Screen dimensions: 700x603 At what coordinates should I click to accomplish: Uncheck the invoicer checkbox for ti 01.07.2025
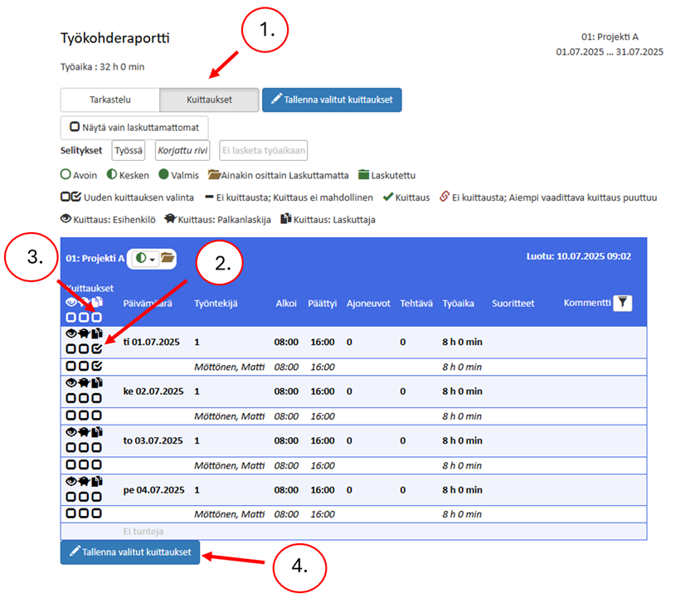(x=97, y=349)
